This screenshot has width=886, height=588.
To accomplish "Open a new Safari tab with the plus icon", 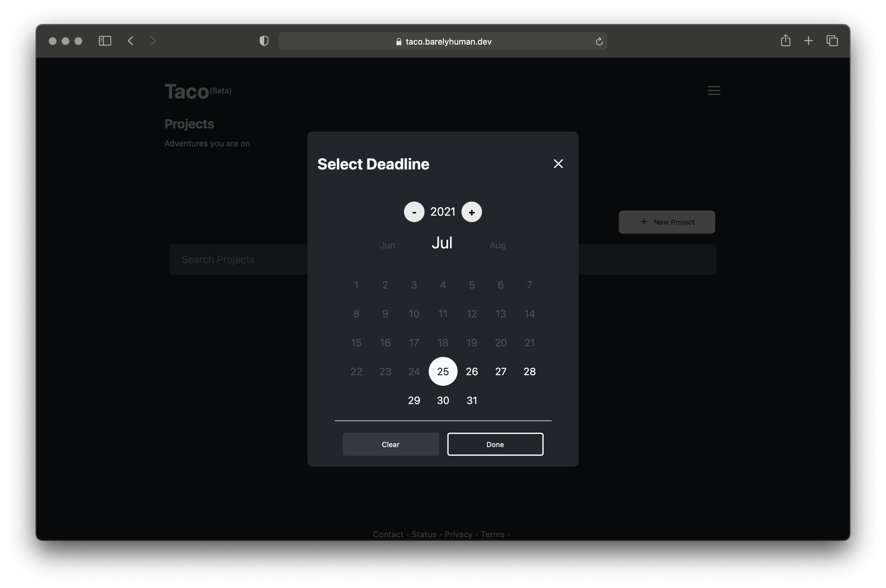I will pos(808,41).
